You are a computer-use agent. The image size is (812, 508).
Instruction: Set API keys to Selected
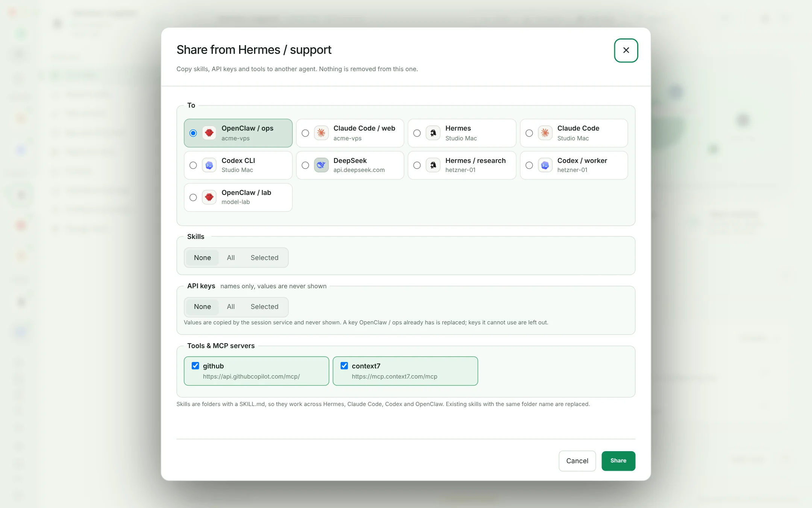265,307
